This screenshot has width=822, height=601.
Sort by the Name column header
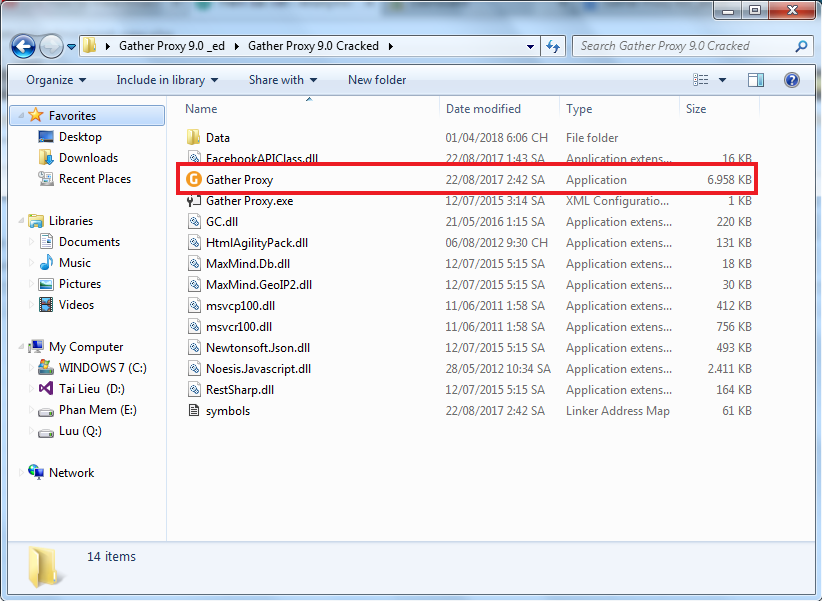[x=309, y=109]
